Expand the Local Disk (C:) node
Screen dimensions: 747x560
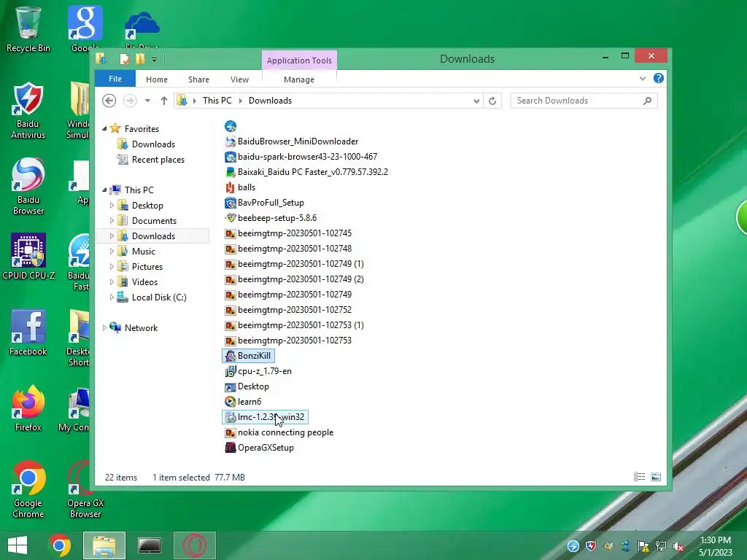tap(112, 297)
